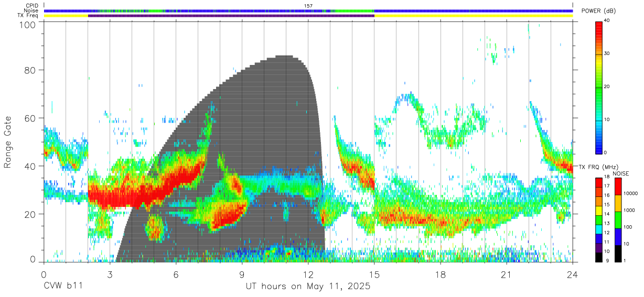Click the TX Freq row label

click(x=27, y=15)
